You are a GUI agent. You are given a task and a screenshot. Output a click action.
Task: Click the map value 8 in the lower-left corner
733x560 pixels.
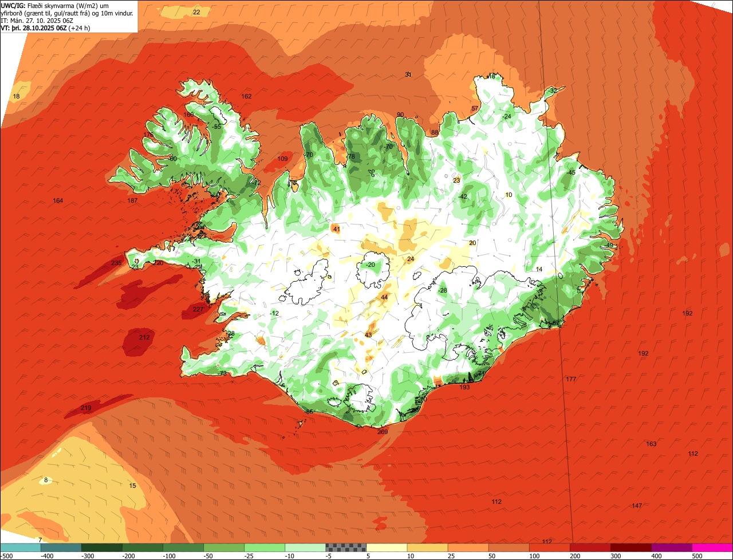click(x=46, y=480)
